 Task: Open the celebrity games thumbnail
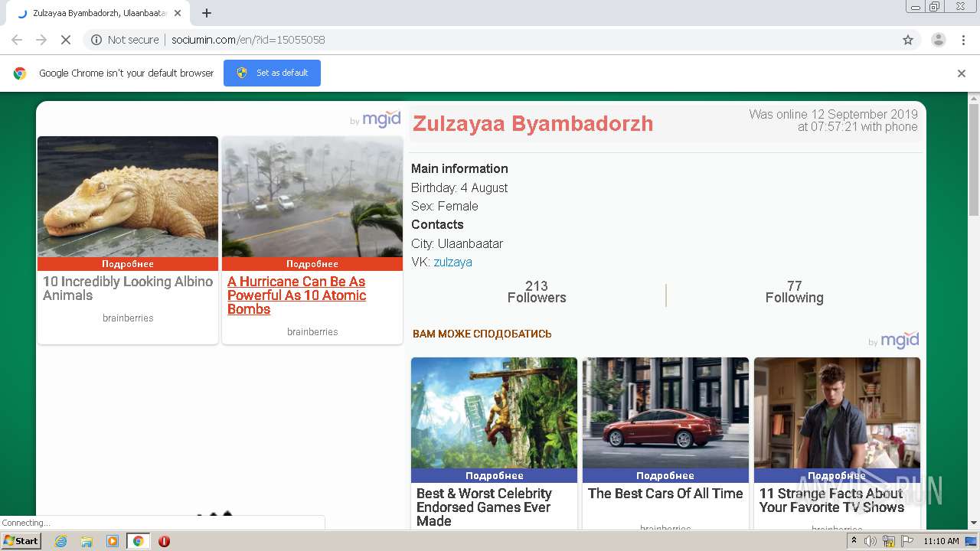click(x=494, y=413)
